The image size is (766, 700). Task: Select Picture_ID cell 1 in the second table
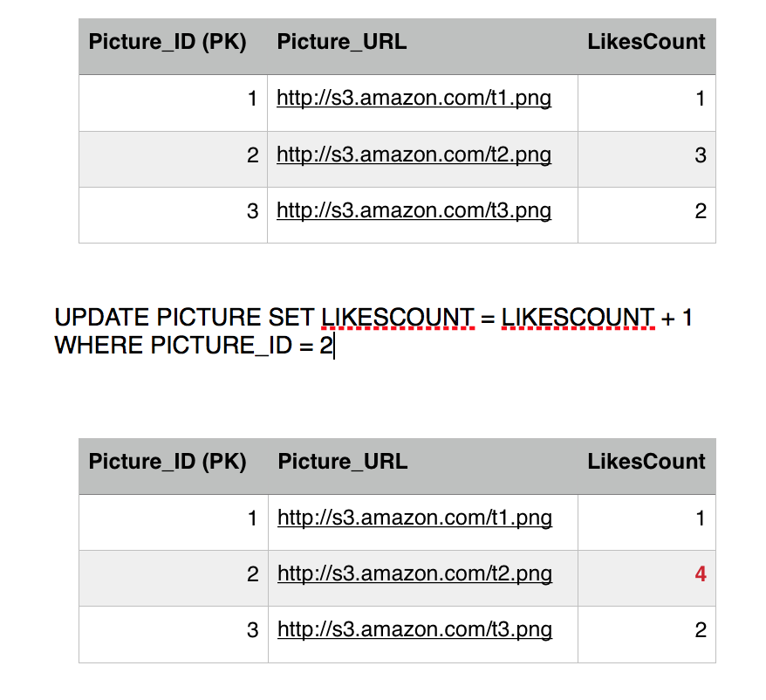point(252,518)
